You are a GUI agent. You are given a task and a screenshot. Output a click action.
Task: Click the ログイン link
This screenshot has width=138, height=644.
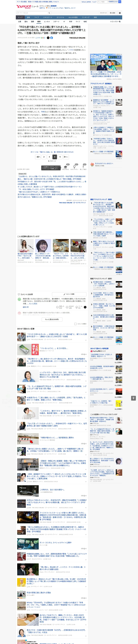click(42, 8)
